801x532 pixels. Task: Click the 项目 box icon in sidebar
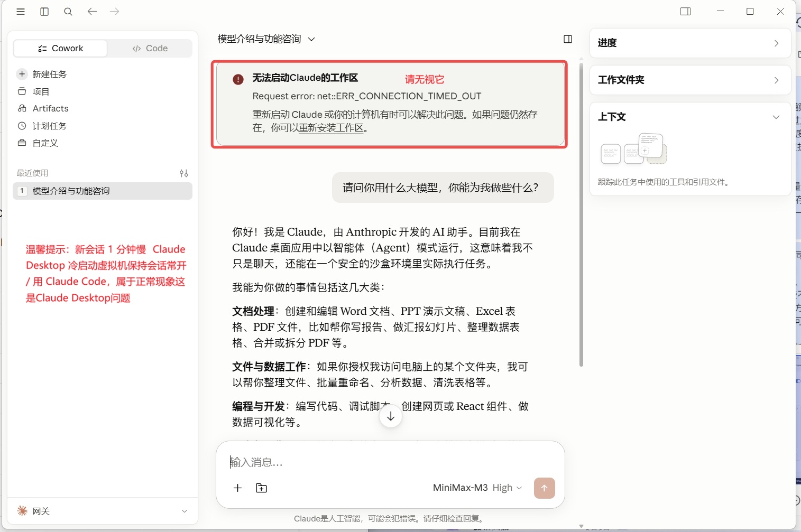click(x=22, y=91)
